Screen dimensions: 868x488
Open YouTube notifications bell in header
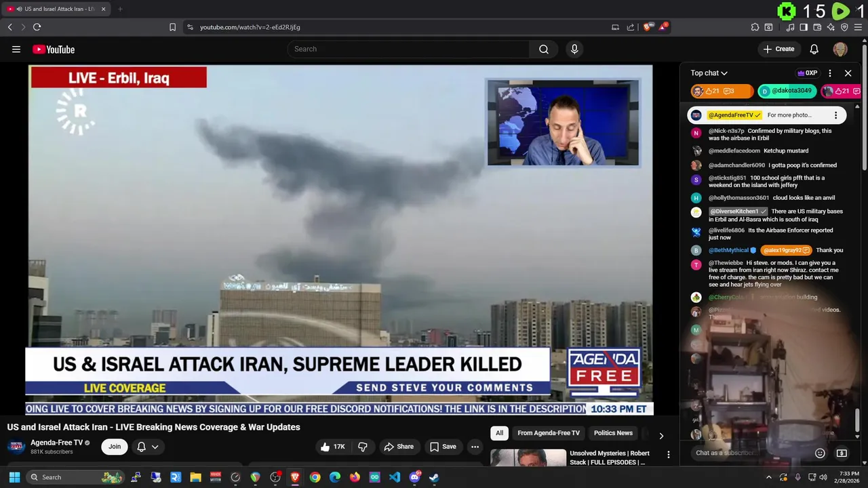pos(814,49)
